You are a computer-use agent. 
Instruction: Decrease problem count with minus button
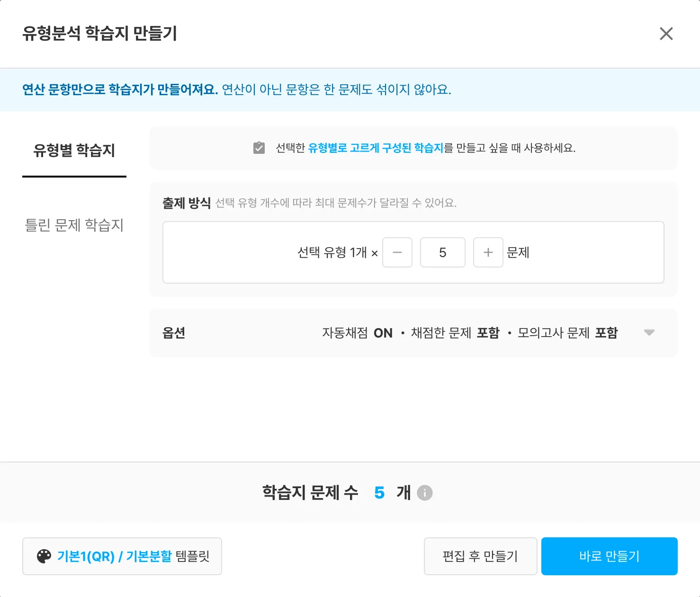pyautogui.click(x=397, y=252)
